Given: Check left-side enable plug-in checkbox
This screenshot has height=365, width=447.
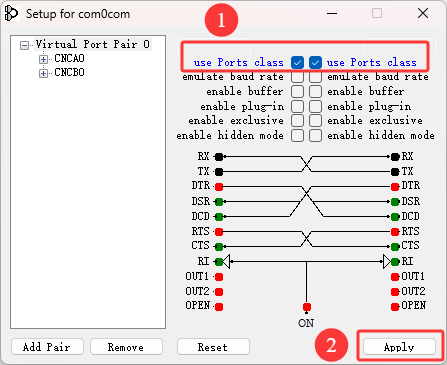Looking at the screenshot, I should [297, 106].
